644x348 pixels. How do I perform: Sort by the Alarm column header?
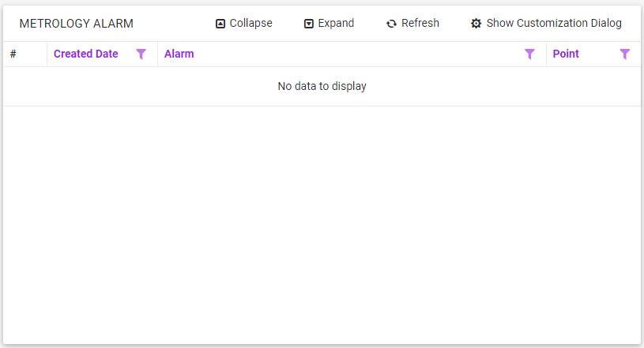179,54
